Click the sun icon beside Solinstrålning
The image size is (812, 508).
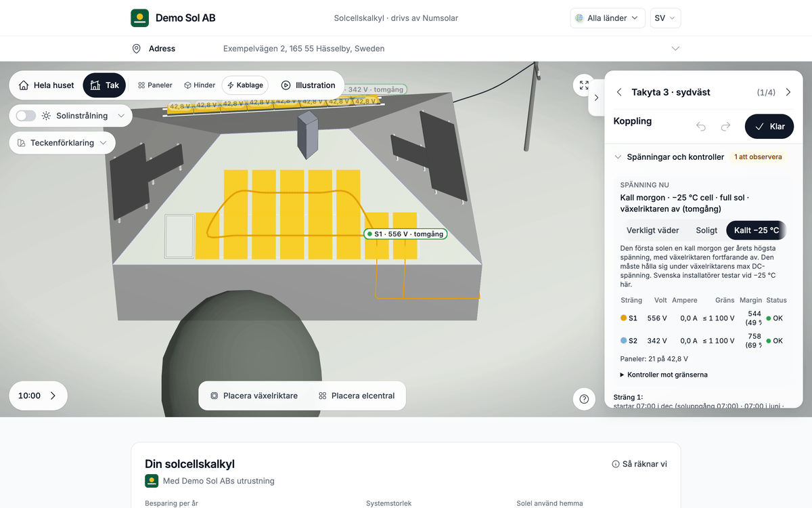point(46,116)
